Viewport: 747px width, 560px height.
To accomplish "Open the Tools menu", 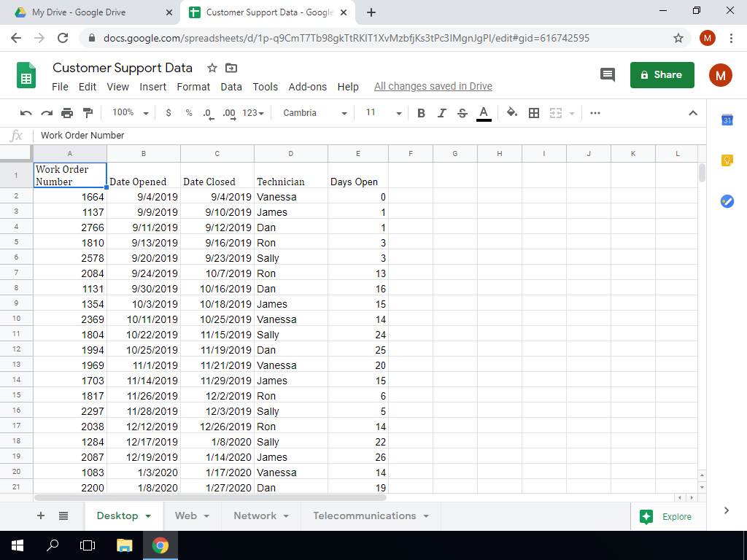I will 266,87.
